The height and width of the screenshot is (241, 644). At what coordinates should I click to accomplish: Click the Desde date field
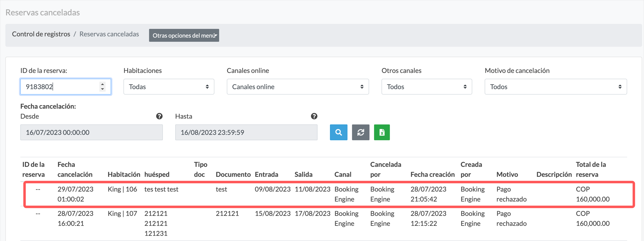91,132
